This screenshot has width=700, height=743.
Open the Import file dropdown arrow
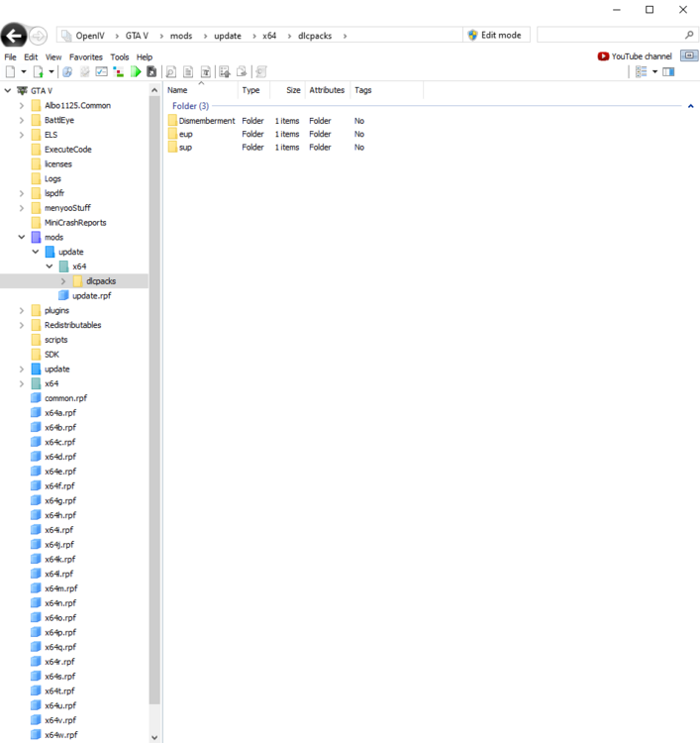[x=51, y=72]
